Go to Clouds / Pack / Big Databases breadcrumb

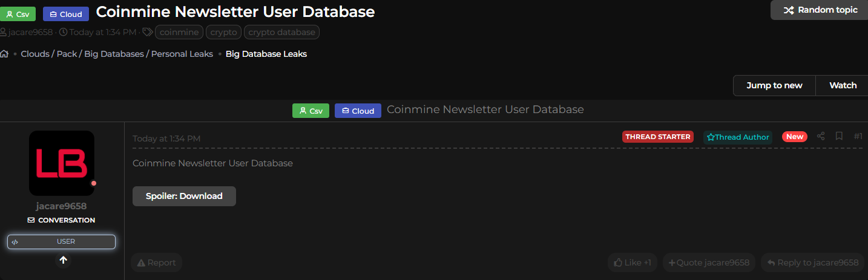117,54
